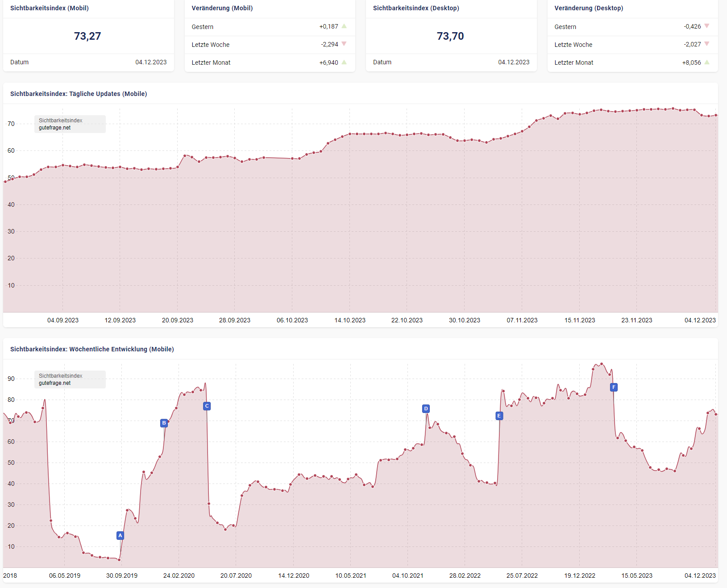
Task: Click down arrow beside desktop Letzte Woche
Action: [x=707, y=44]
